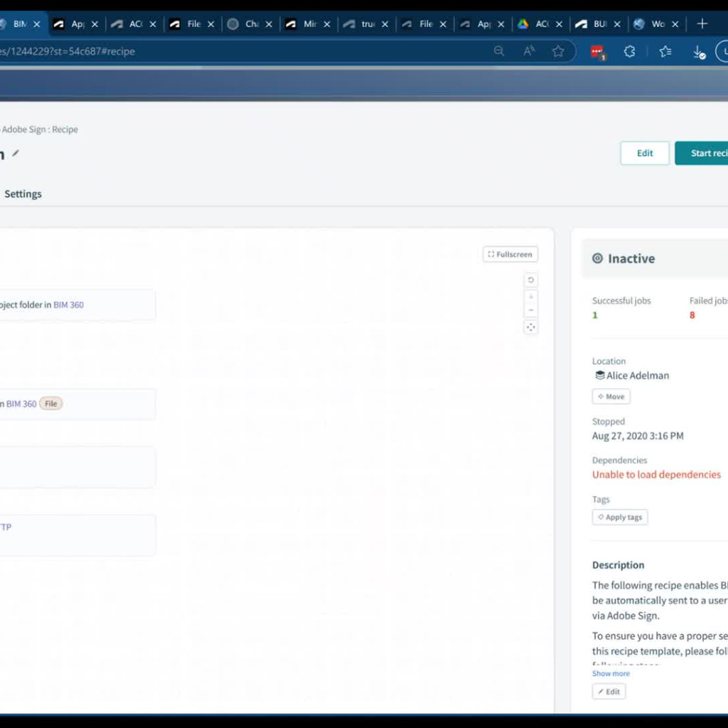
Task: Click the Move button
Action: 611,397
